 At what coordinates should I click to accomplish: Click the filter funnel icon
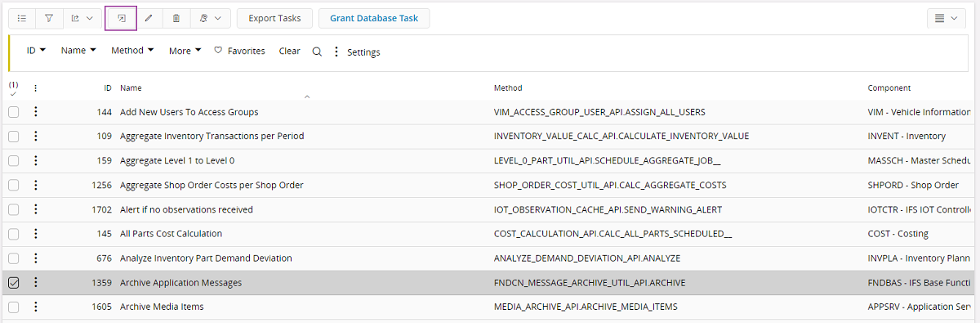[49, 18]
